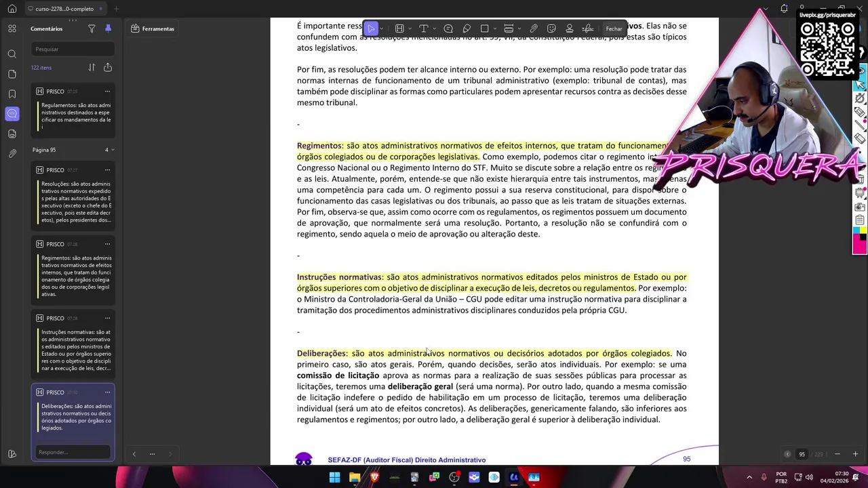Expand the measurement tool dropdown arrow
868x488 pixels.
pos(519,28)
